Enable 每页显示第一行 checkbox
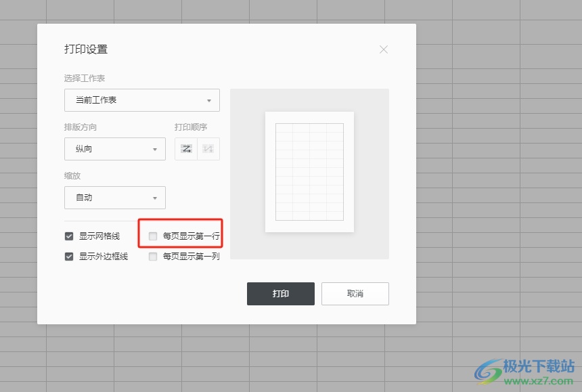This screenshot has height=392, width=582. [x=152, y=236]
